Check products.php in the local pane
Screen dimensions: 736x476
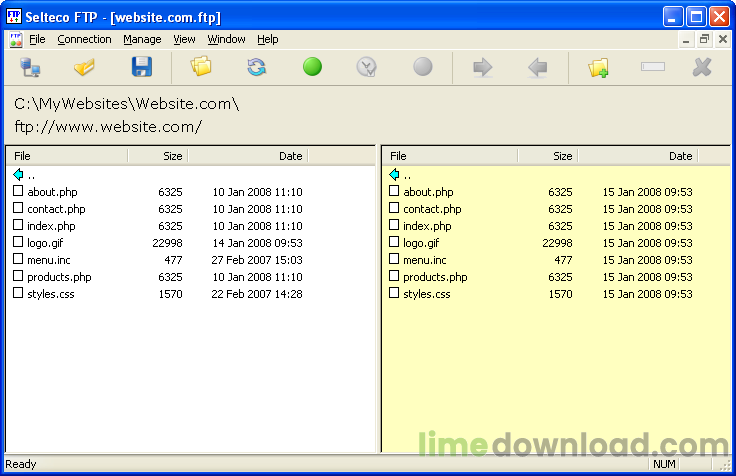18,276
